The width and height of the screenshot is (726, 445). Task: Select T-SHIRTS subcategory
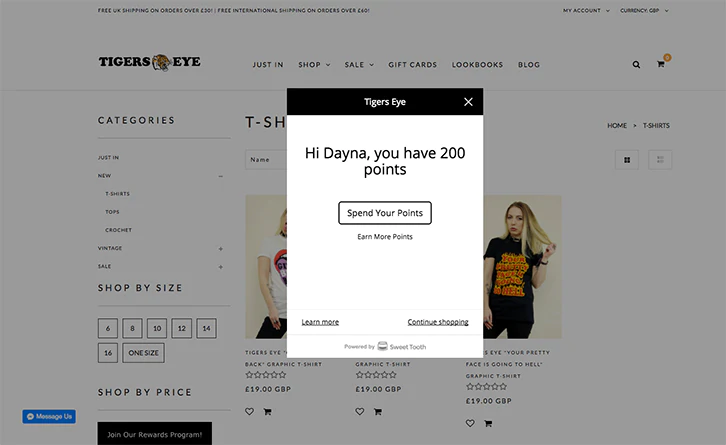tap(118, 194)
